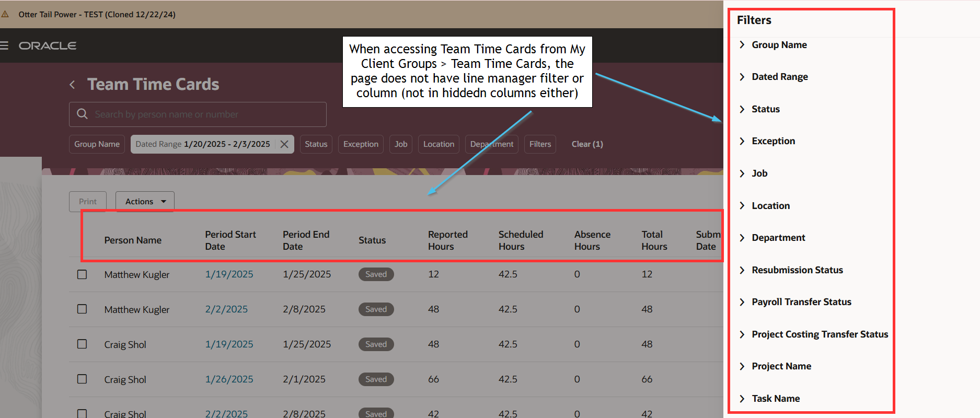Select checkbox for Matthew Kugler 2/2/2025 row
980x418 pixels.
(x=82, y=309)
